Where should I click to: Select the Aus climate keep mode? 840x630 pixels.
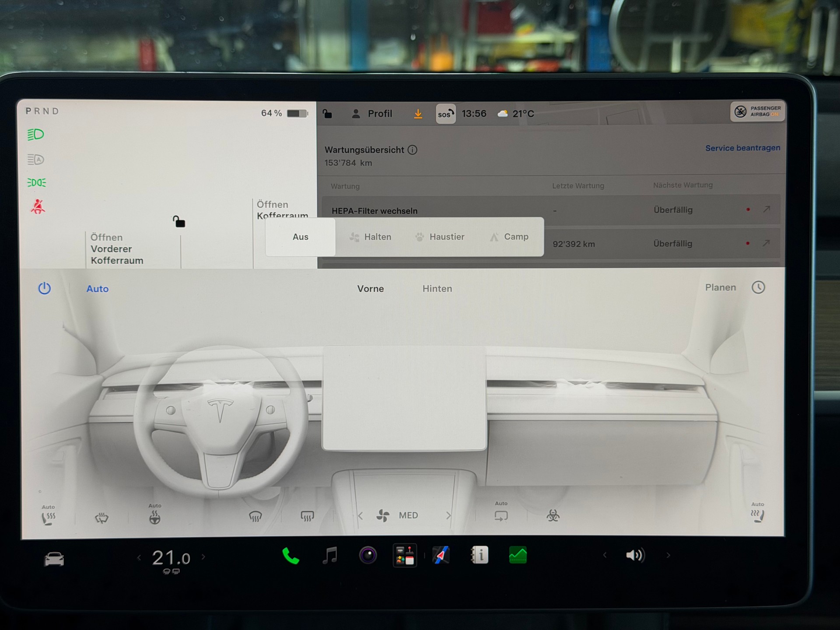(x=301, y=237)
